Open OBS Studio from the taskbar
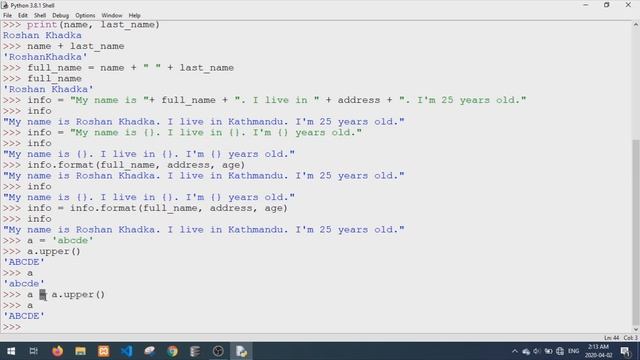 (x=218, y=351)
